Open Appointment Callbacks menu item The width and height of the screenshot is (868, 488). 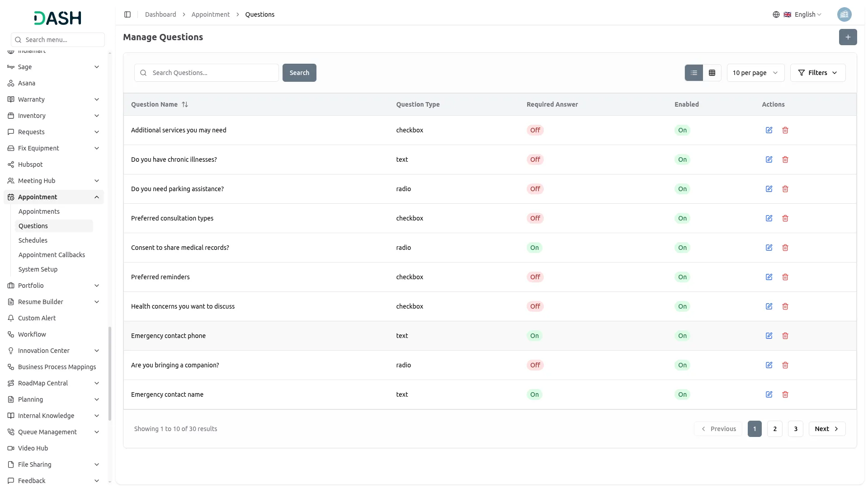(52, 255)
